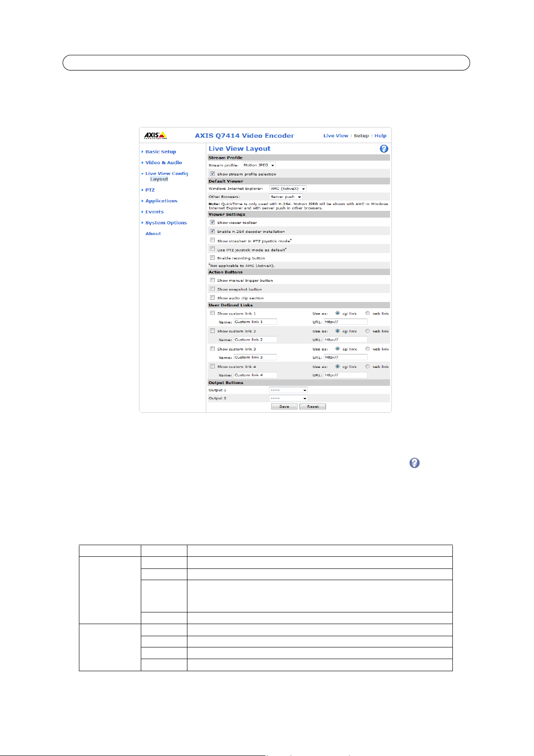Open Stream profile dropdown (Motion JPEG)
Viewport: 534px width, 756px height.
[x=259, y=165]
